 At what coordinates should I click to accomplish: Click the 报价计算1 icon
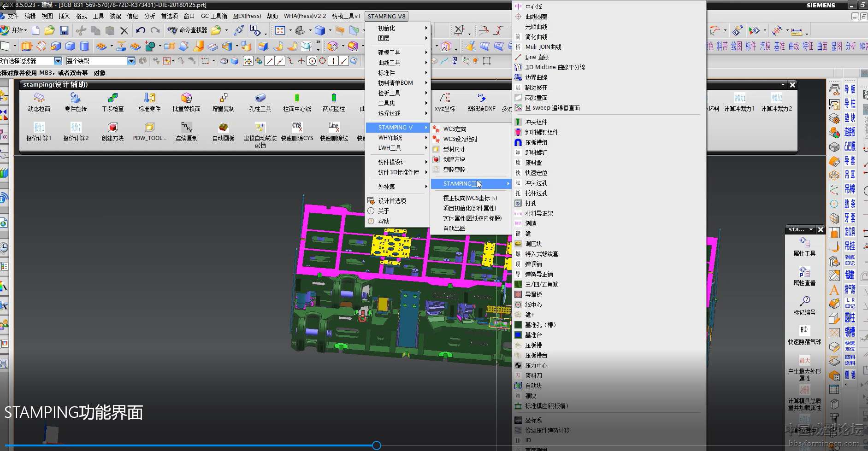tap(39, 127)
